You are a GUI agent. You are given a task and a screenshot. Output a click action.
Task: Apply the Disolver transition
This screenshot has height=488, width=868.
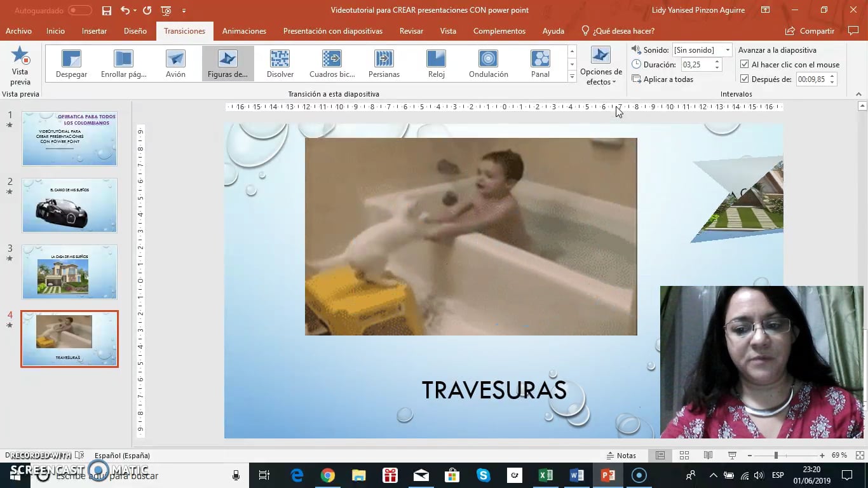280,64
